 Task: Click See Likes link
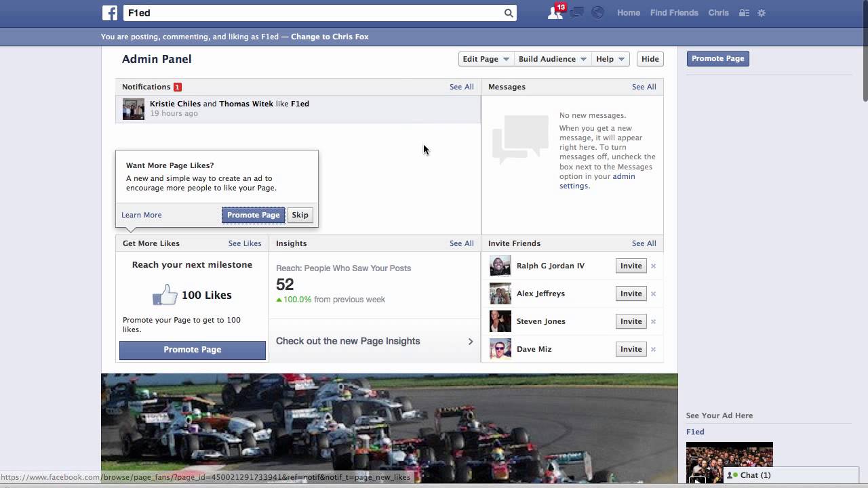point(245,243)
